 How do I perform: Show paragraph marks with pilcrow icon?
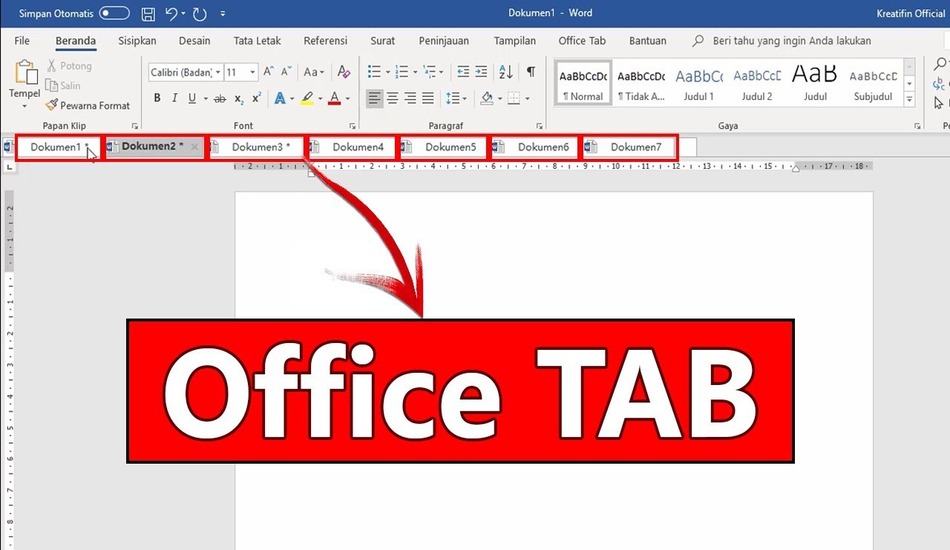(531, 72)
